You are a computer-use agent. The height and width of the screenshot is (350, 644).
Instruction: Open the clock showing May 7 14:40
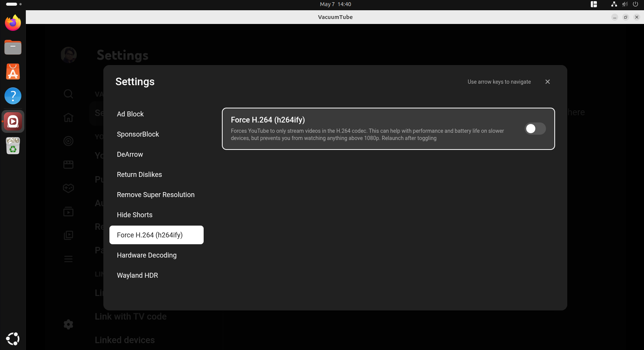(x=335, y=4)
